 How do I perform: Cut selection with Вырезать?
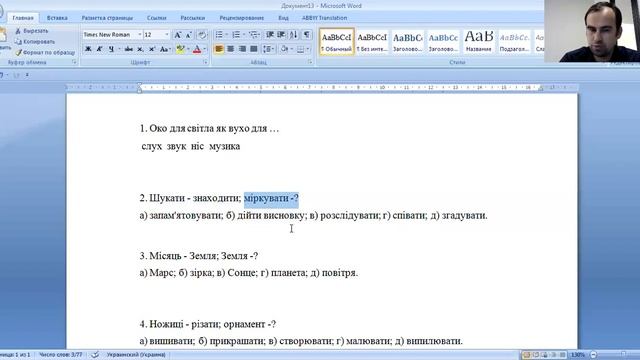click(32, 31)
